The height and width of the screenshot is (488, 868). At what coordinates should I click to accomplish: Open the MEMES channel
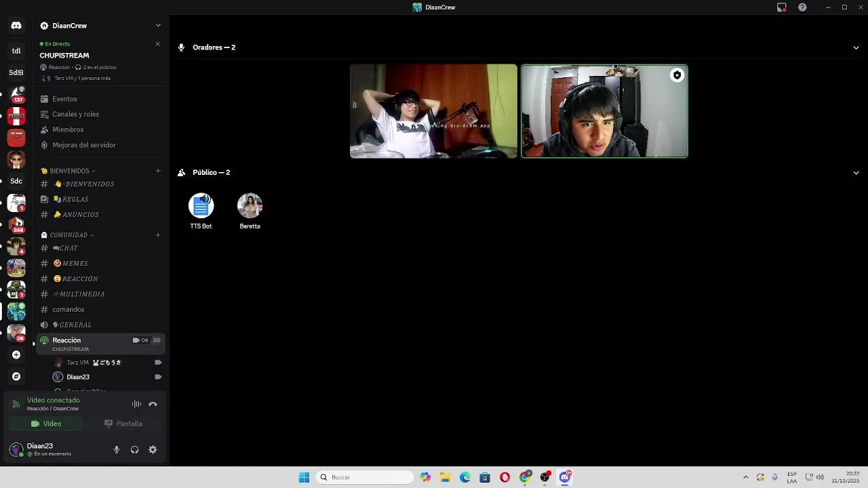click(100, 264)
